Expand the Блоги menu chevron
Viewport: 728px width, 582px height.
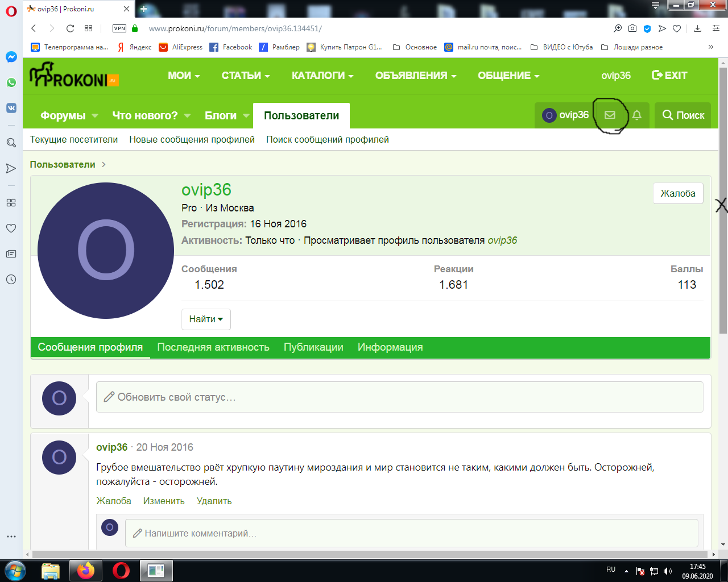246,115
